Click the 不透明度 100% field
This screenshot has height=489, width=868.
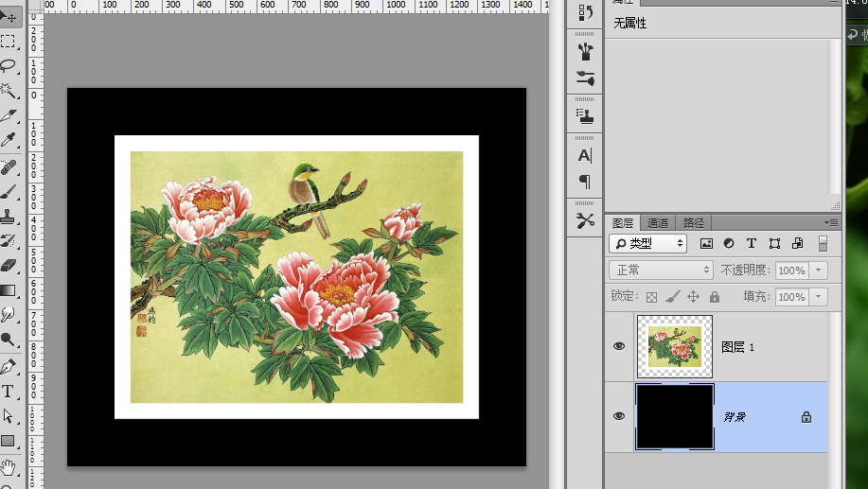coord(791,271)
